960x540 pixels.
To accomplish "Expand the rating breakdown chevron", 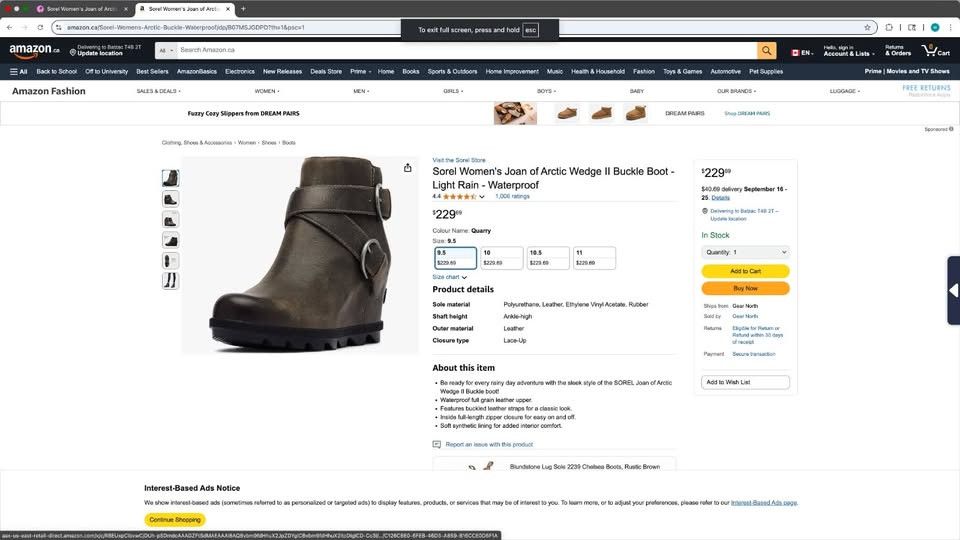I will (482, 197).
